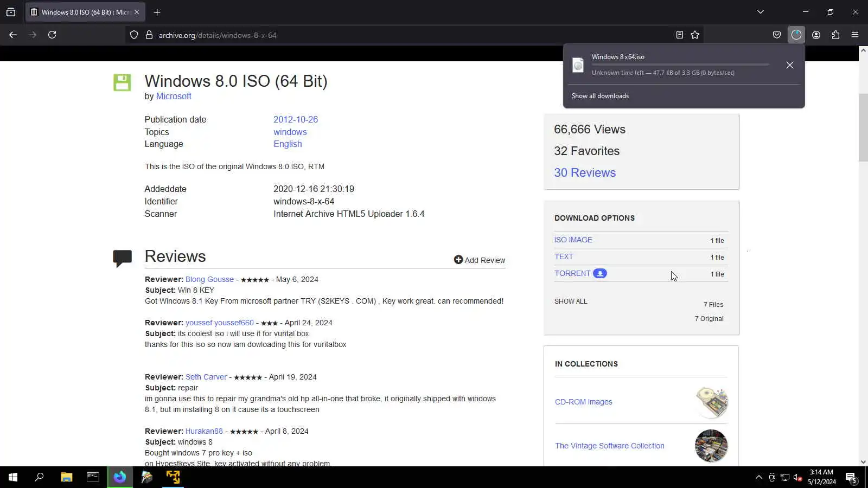Open The Vintage Software Collection link
868x488 pixels.
[610, 446]
